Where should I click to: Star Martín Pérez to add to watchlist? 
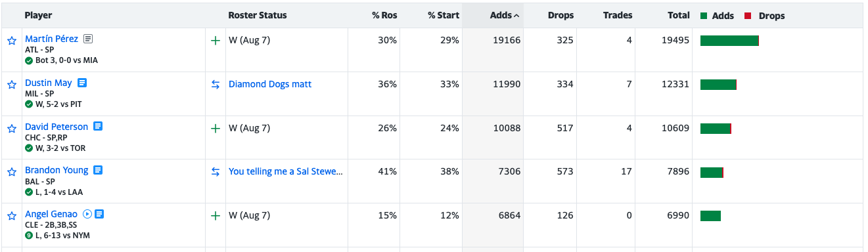point(12,41)
